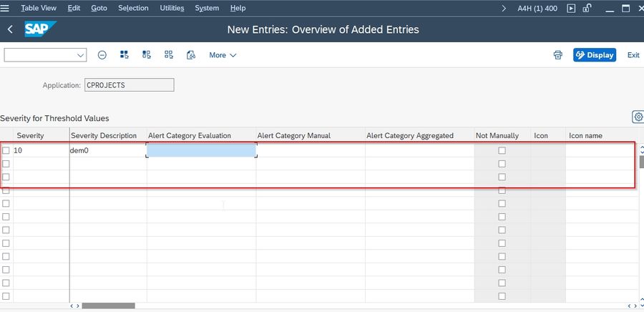Open the hamburger menu icon
The height and width of the screenshot is (312, 644).
coord(4,8)
